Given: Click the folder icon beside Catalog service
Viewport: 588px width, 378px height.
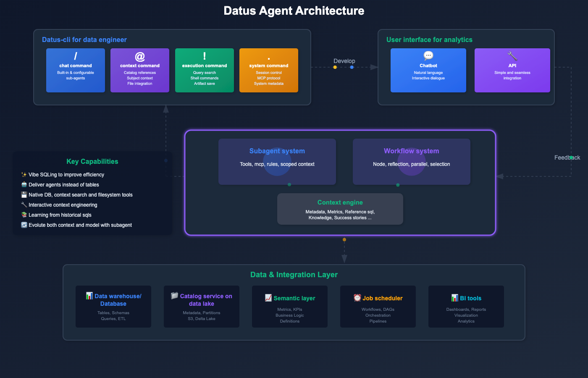Looking at the screenshot, I should pyautogui.click(x=174, y=296).
